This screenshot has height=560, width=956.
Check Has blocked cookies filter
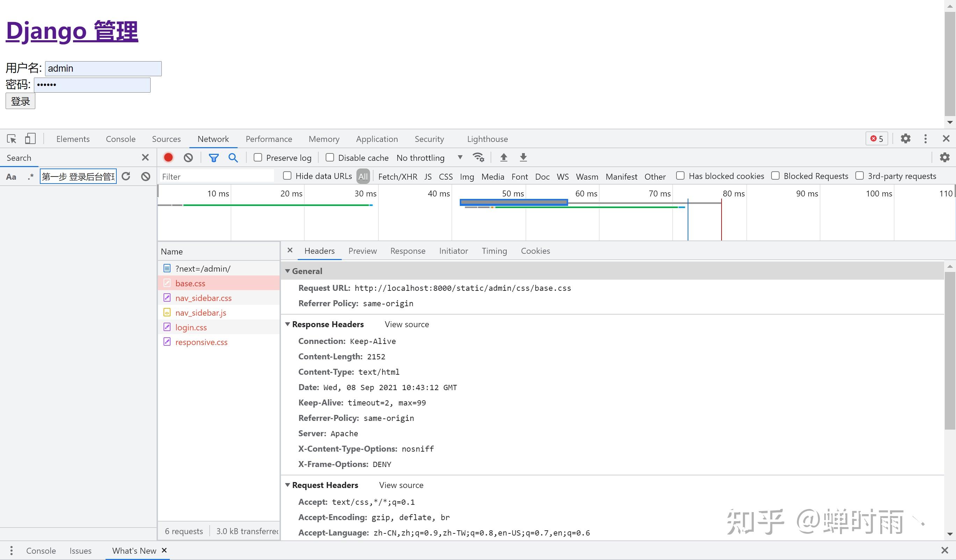(680, 176)
